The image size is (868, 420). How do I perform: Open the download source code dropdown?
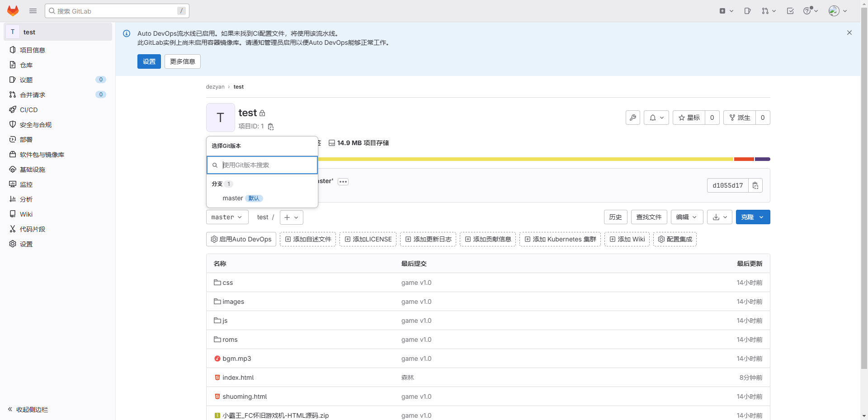pos(720,217)
